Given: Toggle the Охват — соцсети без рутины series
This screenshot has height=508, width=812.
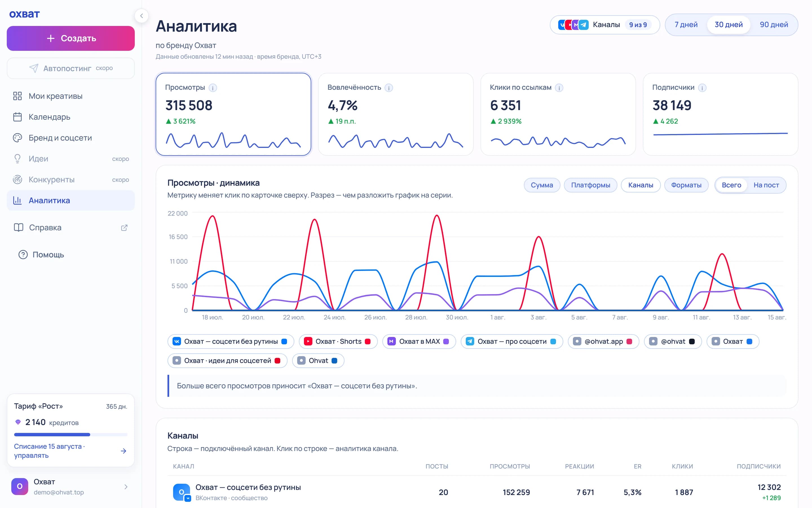Looking at the screenshot, I should pos(231,341).
